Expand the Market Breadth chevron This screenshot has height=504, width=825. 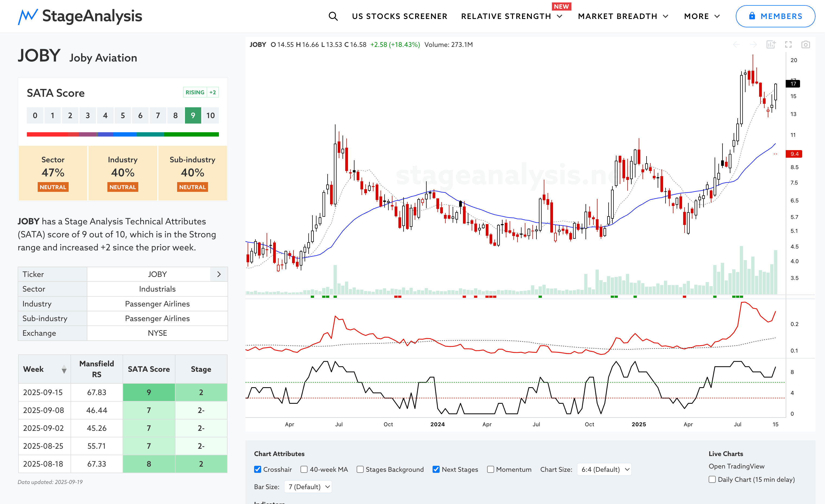pos(666,16)
